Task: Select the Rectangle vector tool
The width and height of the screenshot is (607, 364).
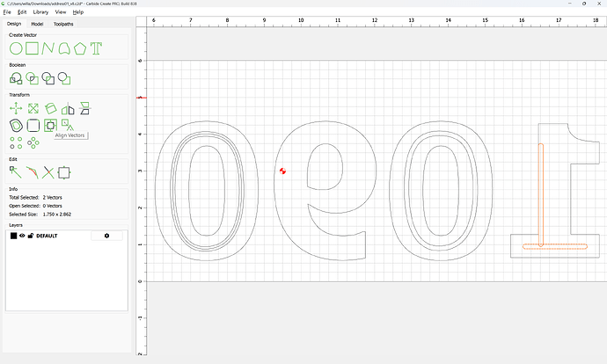Action: click(x=33, y=47)
